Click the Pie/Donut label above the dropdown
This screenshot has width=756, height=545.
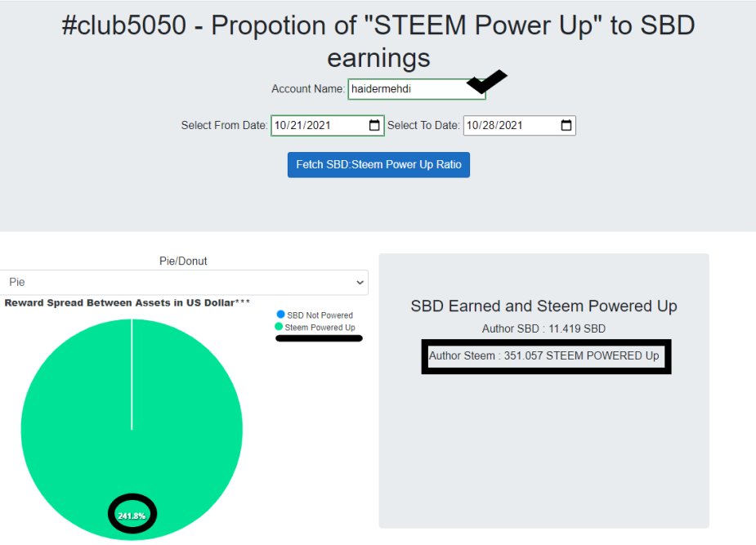(183, 261)
